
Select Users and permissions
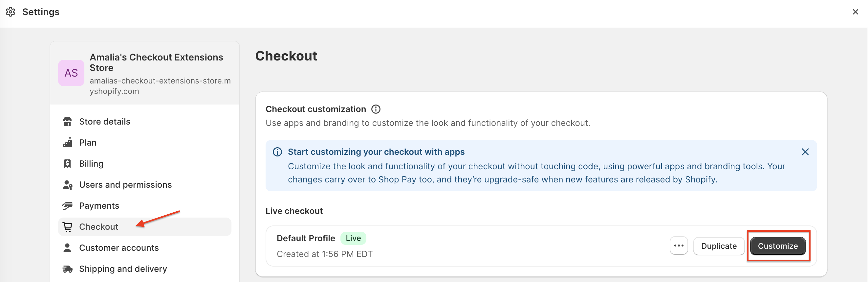click(x=125, y=185)
